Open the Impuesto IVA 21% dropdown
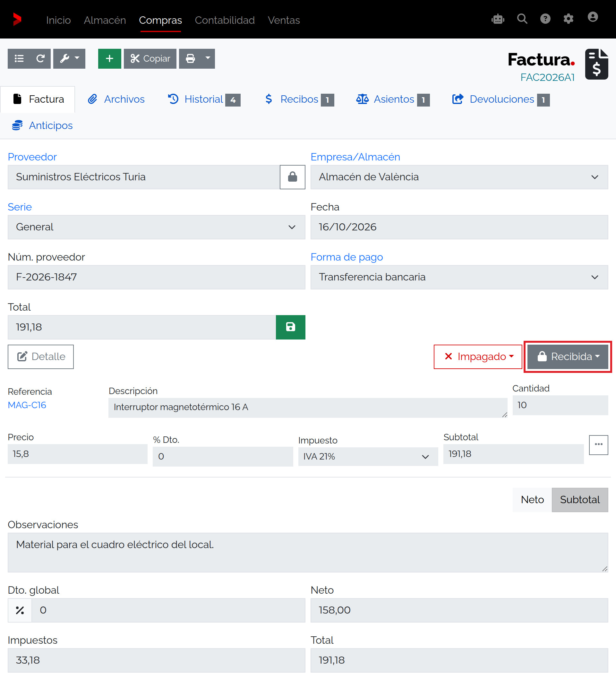The width and height of the screenshot is (616, 688). [x=368, y=457]
